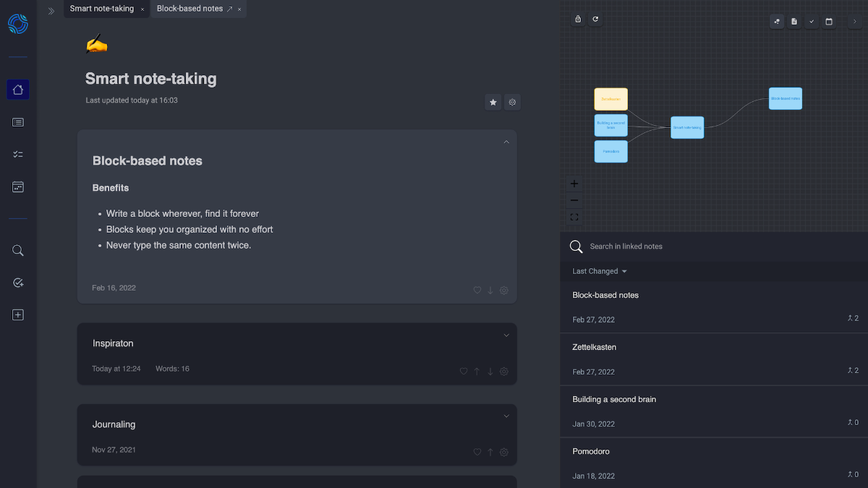Star the Smart note-taking note as favorite

click(493, 103)
